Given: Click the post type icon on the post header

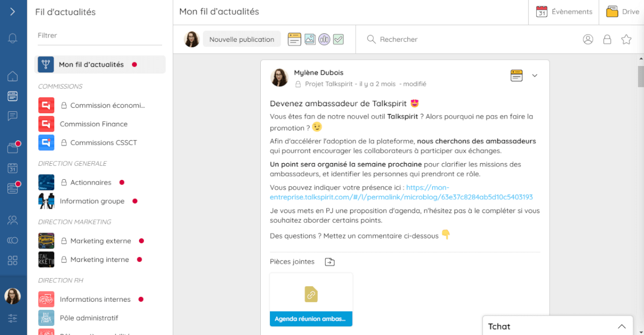Looking at the screenshot, I should [516, 76].
